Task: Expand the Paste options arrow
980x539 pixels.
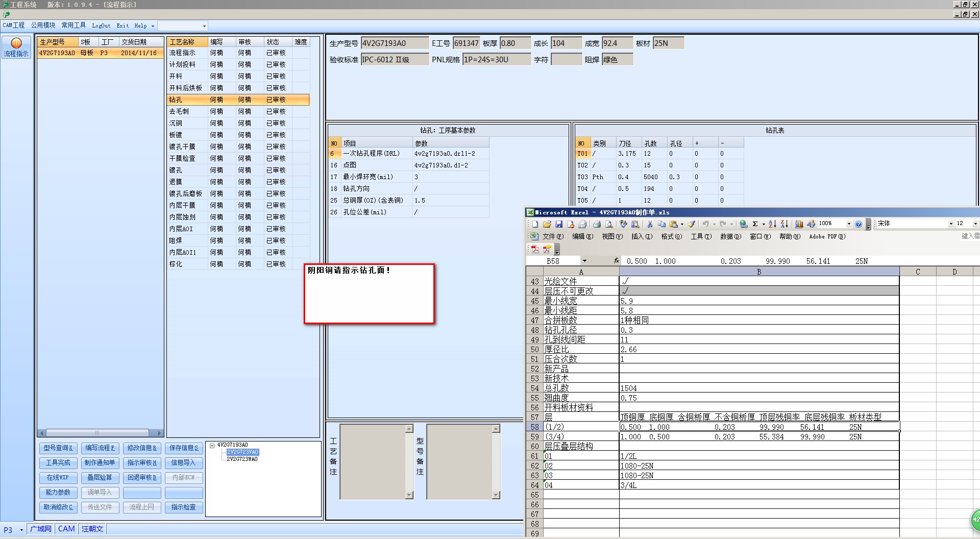Action: tap(682, 224)
